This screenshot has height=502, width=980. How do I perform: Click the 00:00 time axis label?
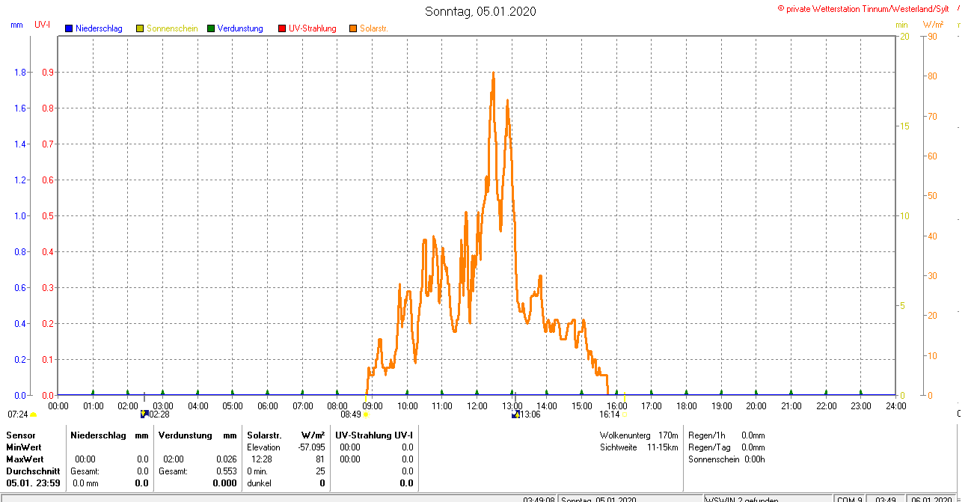click(58, 406)
